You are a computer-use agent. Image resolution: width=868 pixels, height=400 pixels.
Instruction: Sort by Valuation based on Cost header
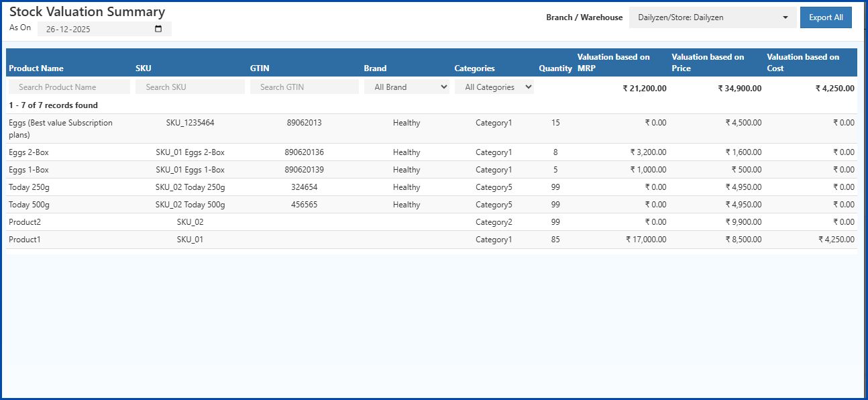tap(802, 62)
